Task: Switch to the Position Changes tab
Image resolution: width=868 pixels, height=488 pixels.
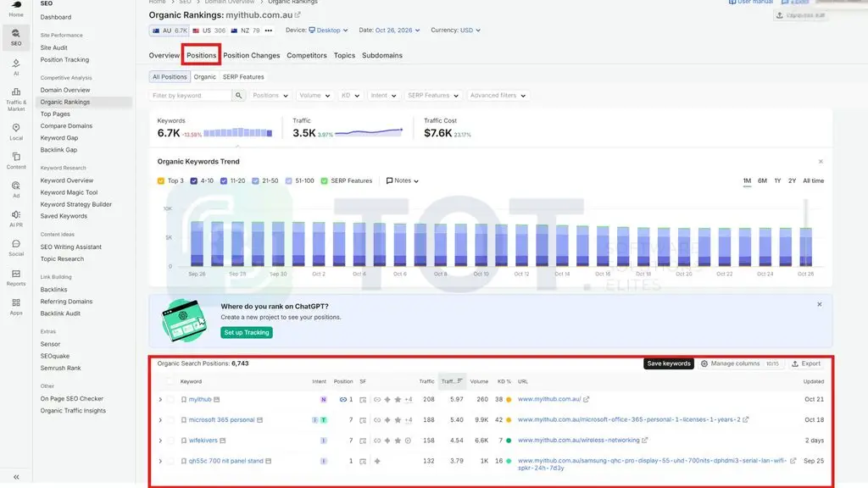Action: (x=251, y=55)
